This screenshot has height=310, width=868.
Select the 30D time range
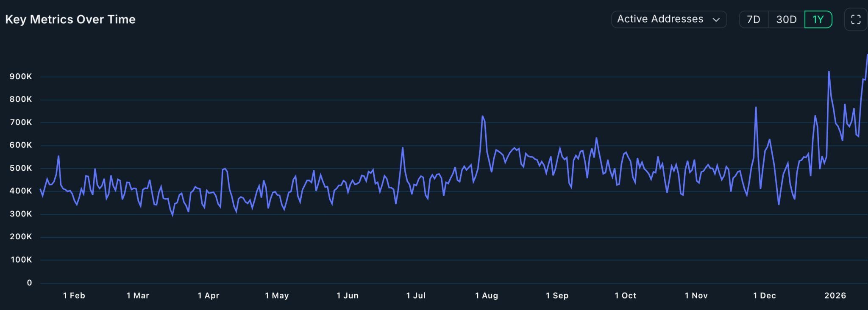pos(786,19)
